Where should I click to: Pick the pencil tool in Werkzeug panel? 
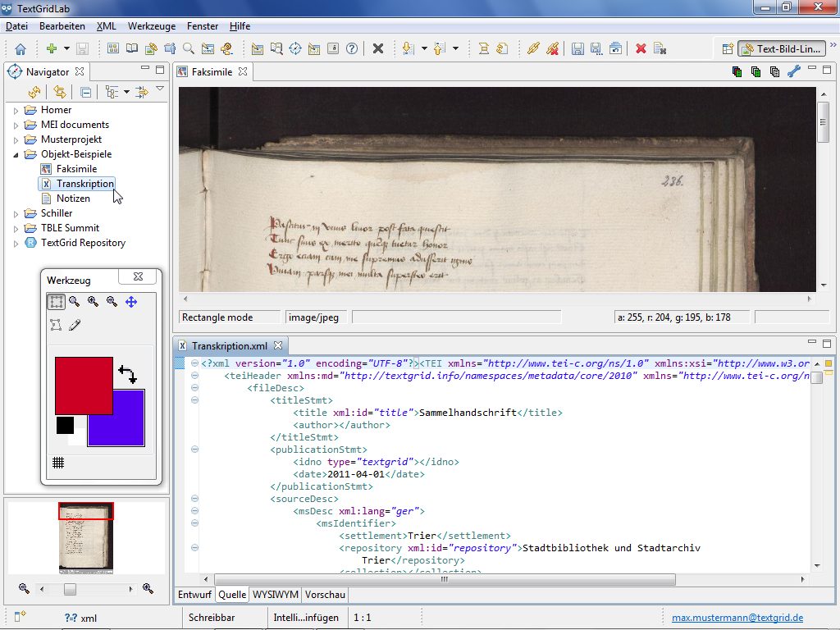pos(75,326)
